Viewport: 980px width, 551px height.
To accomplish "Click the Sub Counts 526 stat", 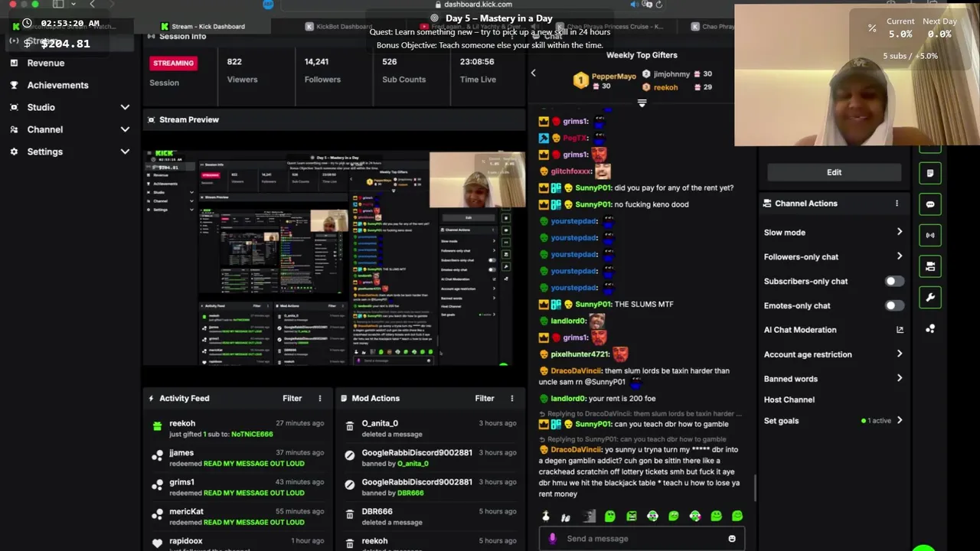I will [403, 70].
